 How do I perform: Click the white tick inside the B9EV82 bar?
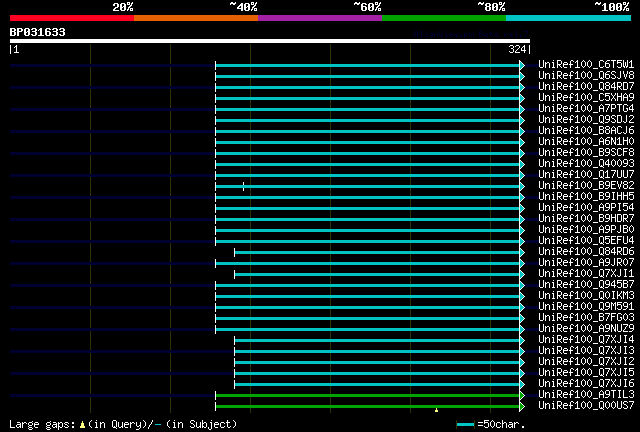(x=244, y=187)
